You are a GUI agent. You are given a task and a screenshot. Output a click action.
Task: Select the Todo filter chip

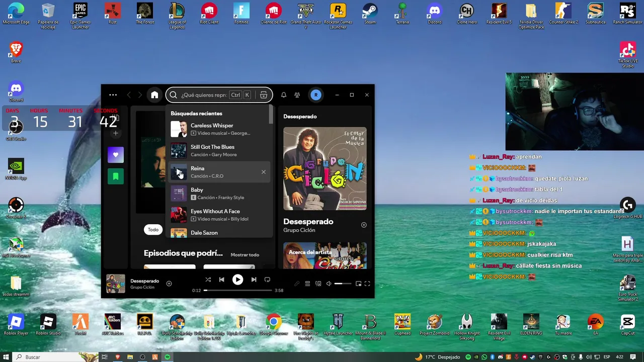click(153, 229)
